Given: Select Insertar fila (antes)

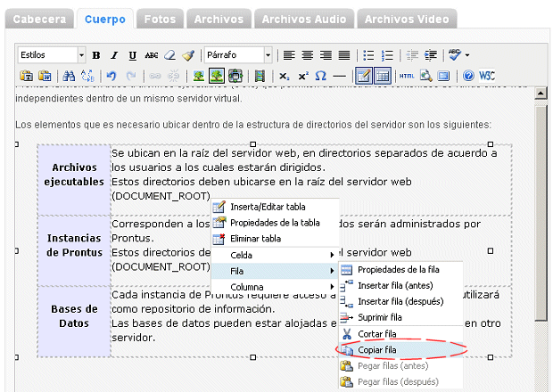Looking at the screenshot, I should pos(400,285).
